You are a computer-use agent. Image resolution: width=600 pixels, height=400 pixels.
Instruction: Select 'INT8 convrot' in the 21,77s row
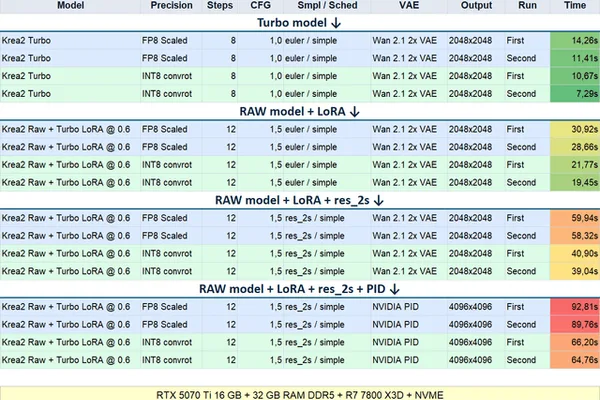point(167,165)
